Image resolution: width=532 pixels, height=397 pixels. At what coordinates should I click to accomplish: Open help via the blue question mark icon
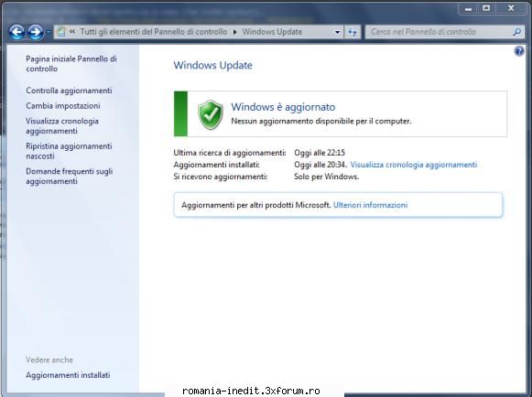(x=519, y=51)
